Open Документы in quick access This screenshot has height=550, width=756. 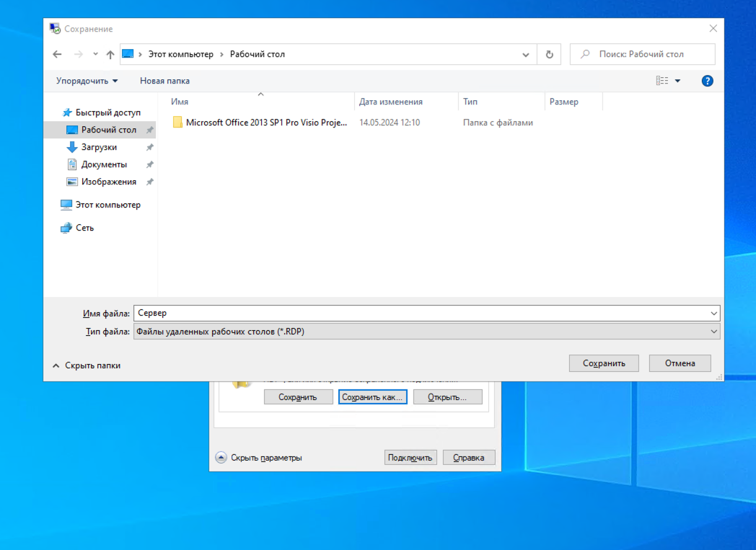[104, 164]
